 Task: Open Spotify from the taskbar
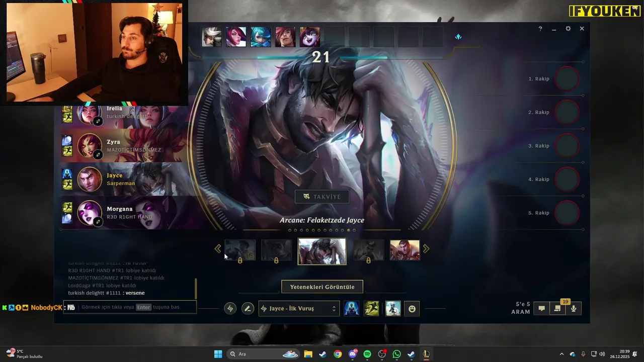[367, 354]
